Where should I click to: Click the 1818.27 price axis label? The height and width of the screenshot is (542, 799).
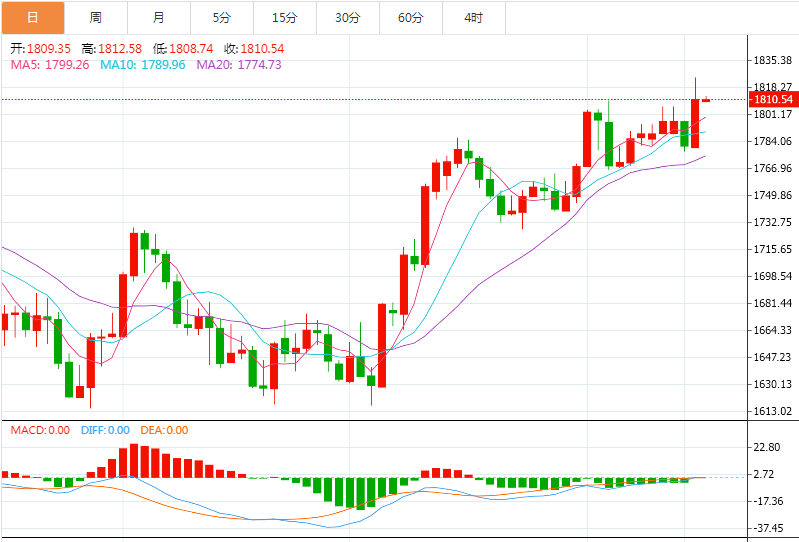click(x=773, y=87)
